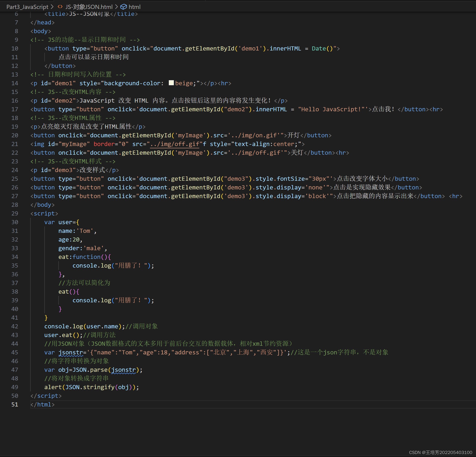Click line number 51 in the gutter

(x=15, y=404)
